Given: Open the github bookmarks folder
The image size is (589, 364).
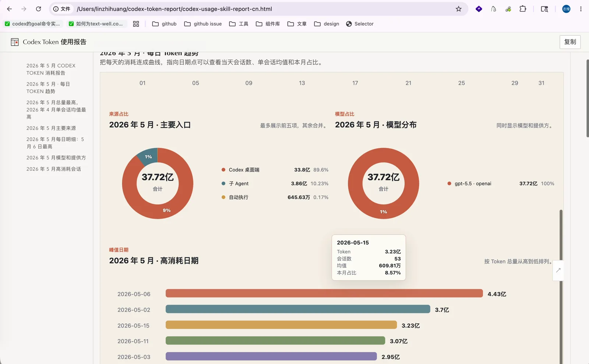Looking at the screenshot, I should tap(164, 24).
